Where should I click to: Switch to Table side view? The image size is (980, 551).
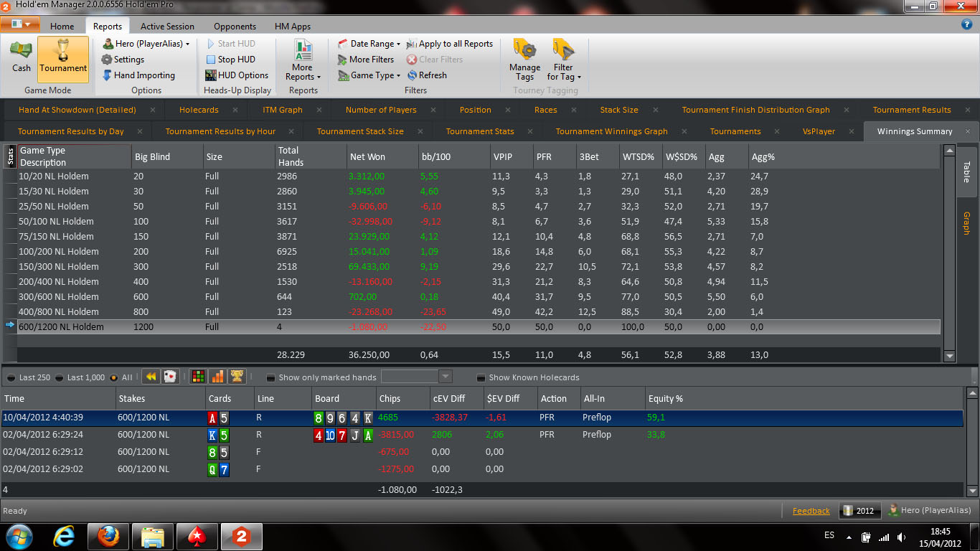coord(966,172)
